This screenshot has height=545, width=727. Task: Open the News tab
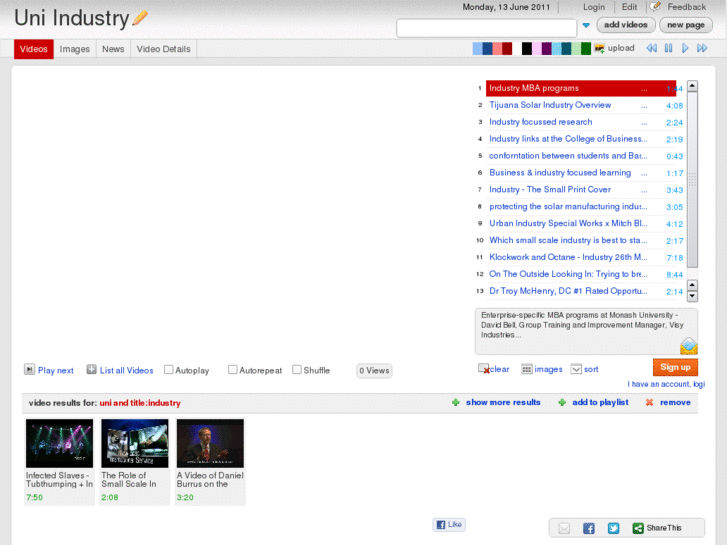point(113,49)
